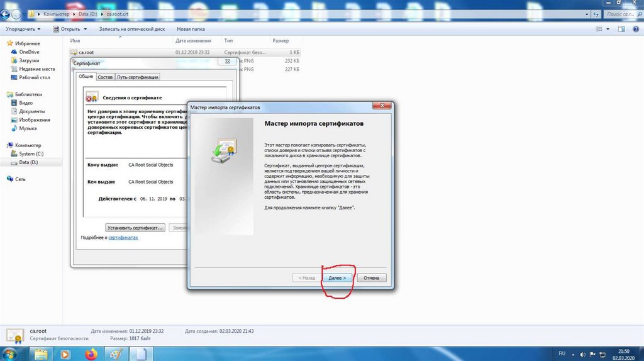
Task: Click the Далее button in the wizard
Action: click(338, 277)
